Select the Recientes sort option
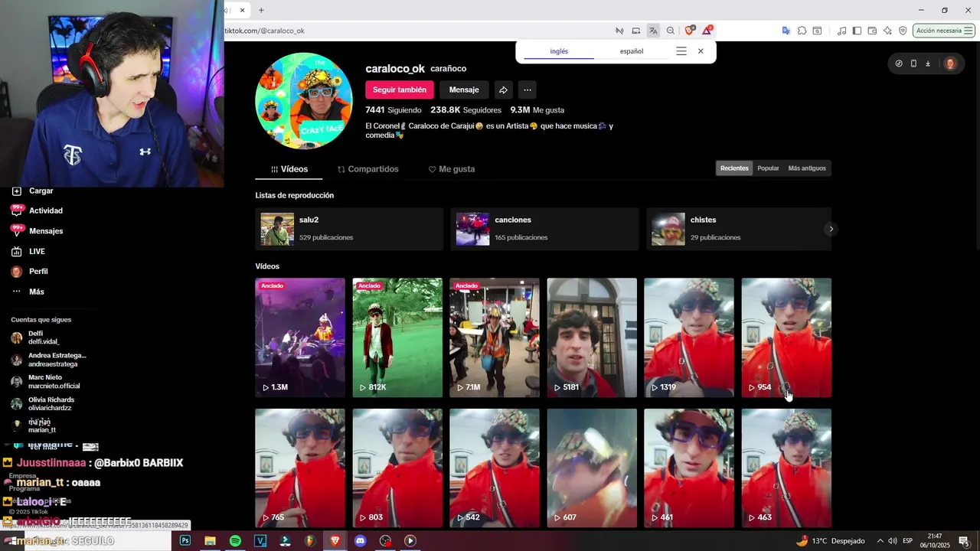980x551 pixels. click(734, 168)
